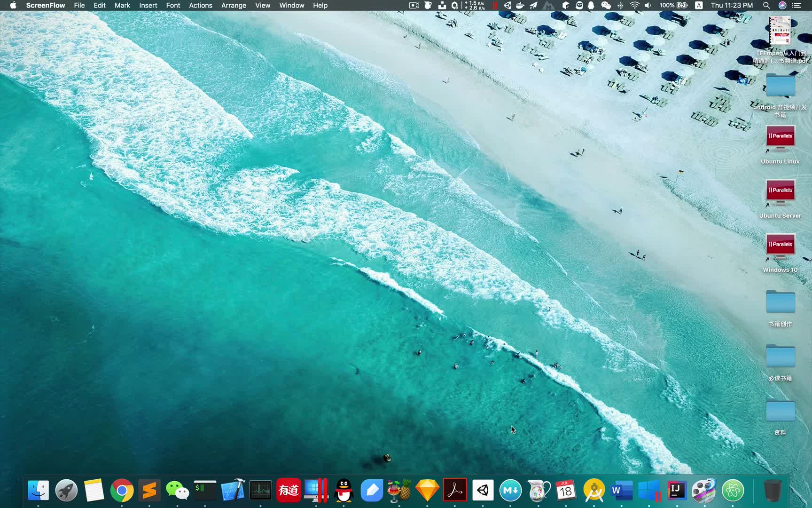This screenshot has height=508, width=812.
Task: Open Activity Monitor in the Dock
Action: coord(260,491)
